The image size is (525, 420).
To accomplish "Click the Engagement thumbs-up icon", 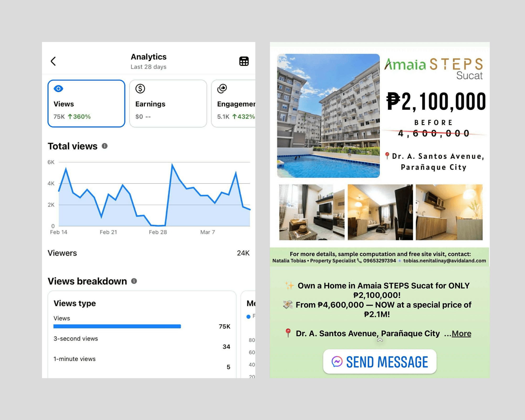I will [222, 89].
